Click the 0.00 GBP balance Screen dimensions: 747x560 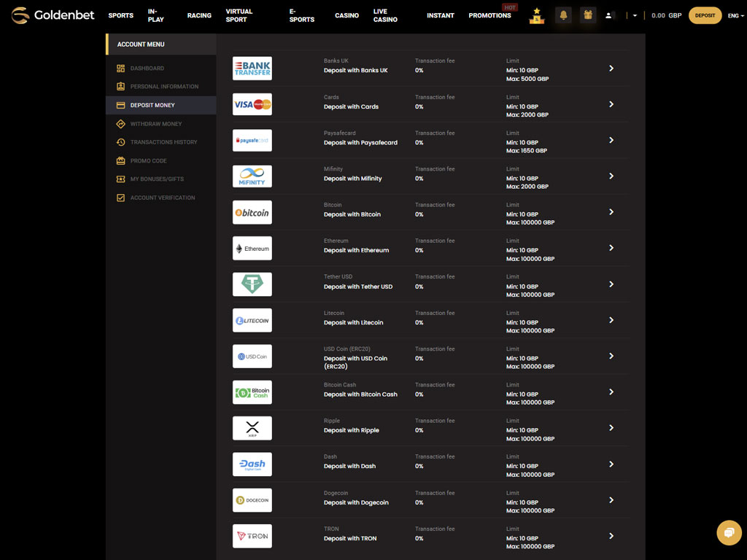[666, 16]
